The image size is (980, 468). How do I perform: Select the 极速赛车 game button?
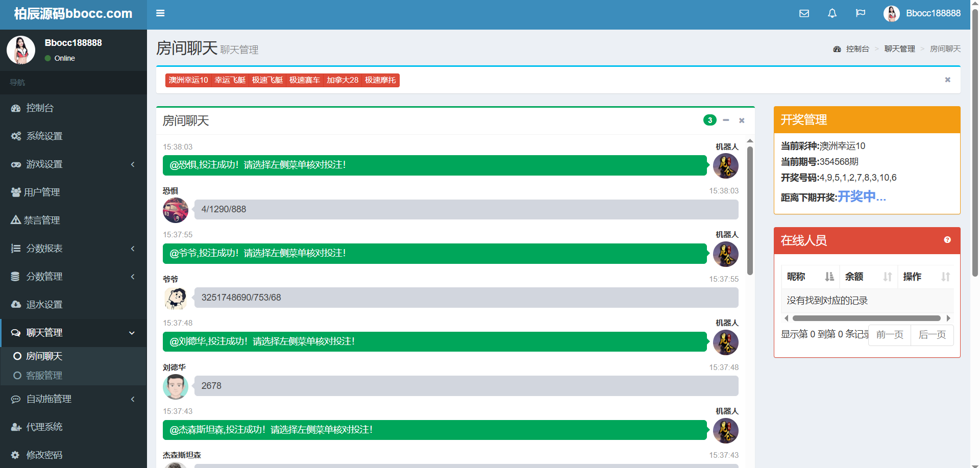pos(305,80)
